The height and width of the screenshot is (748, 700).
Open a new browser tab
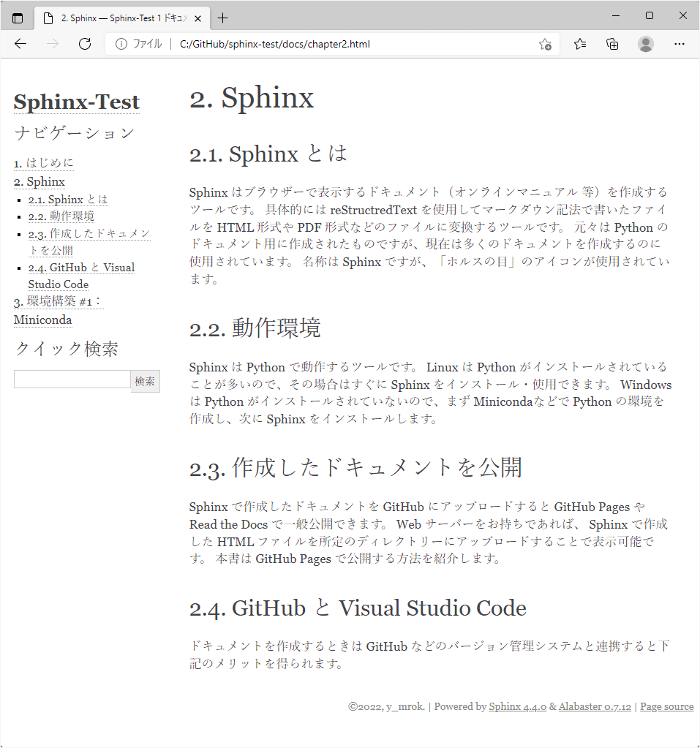(222, 17)
